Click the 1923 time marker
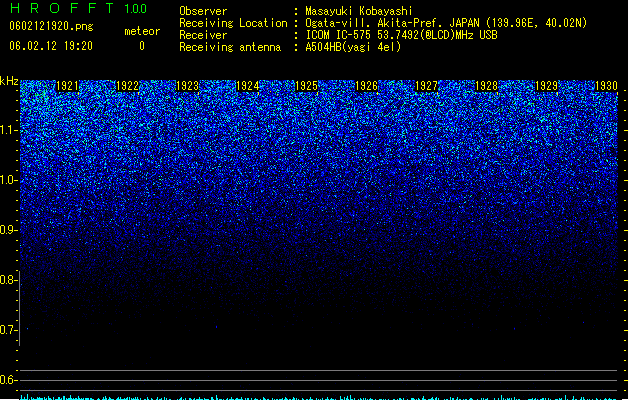The image size is (629, 400). point(187,86)
